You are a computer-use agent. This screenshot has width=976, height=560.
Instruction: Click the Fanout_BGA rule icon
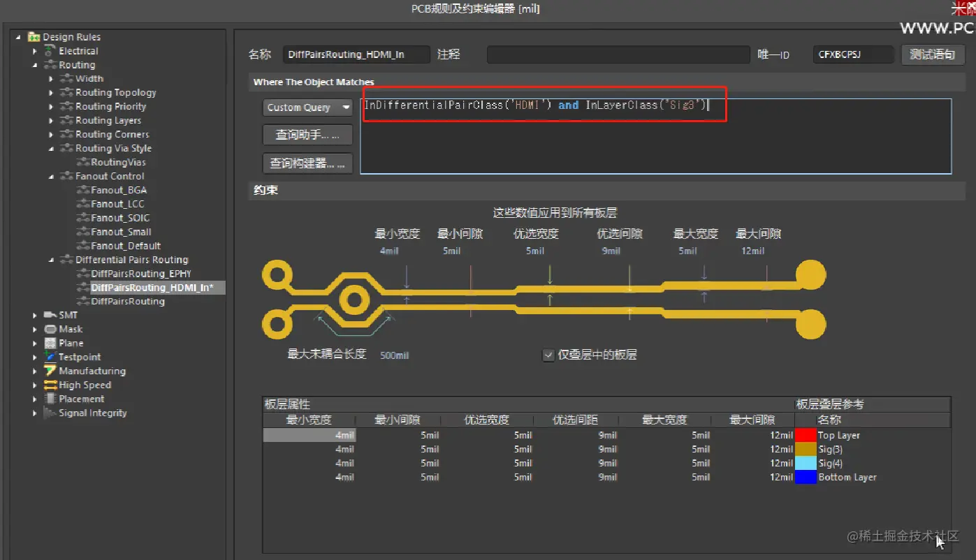click(83, 190)
